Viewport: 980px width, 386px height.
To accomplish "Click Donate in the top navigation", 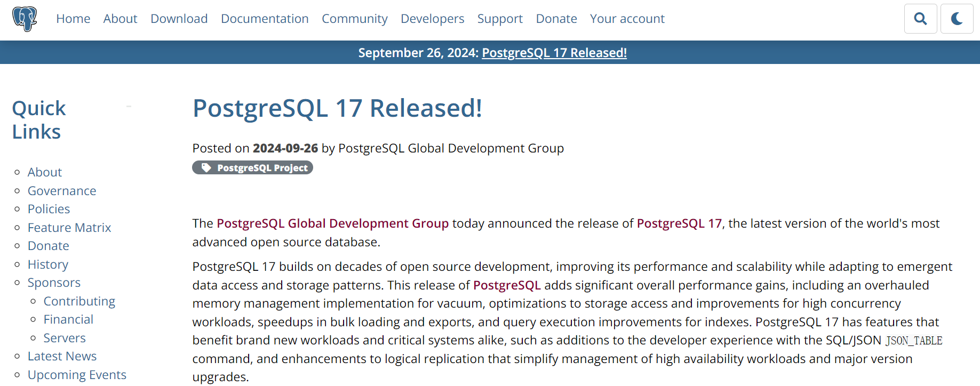I will [x=556, y=19].
